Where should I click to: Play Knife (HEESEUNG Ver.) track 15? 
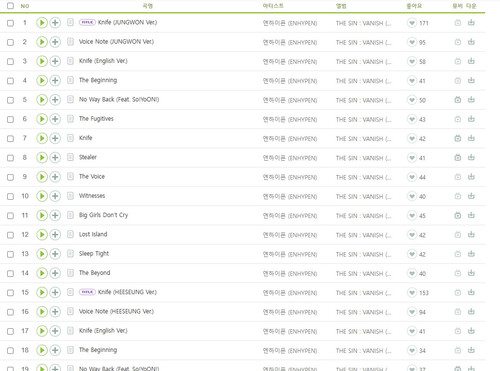coord(42,292)
